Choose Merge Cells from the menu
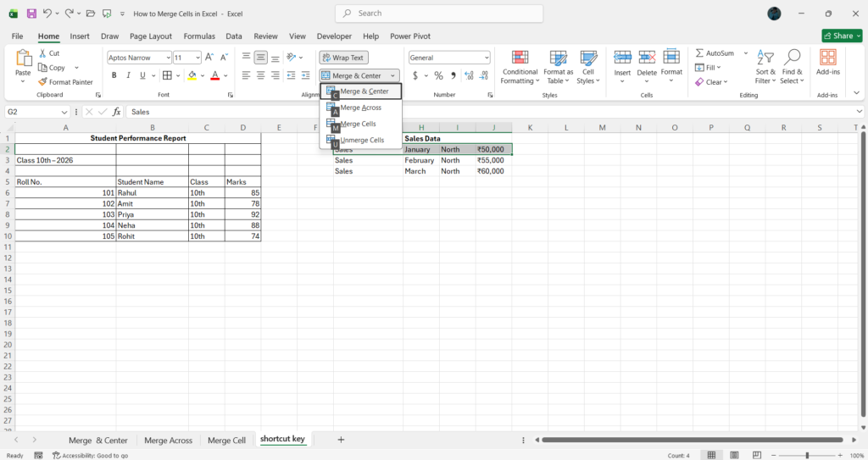The height and width of the screenshot is (460, 868). (361, 124)
